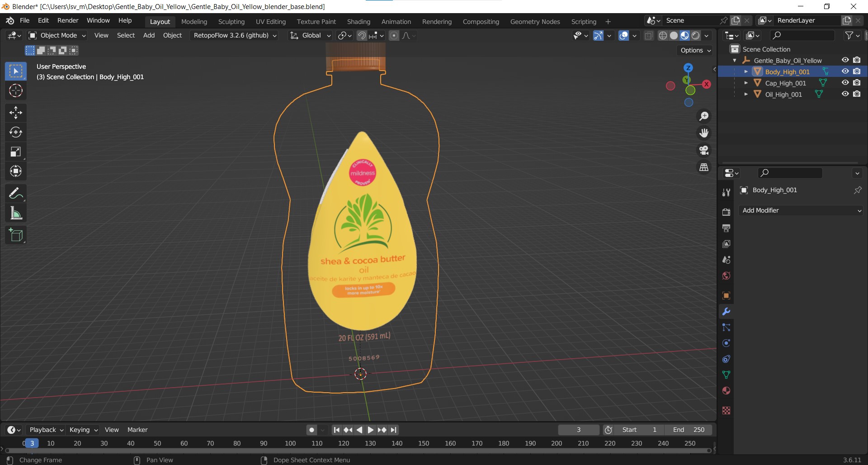Open the Physics properties tab
868x465 pixels.
pos(726,343)
